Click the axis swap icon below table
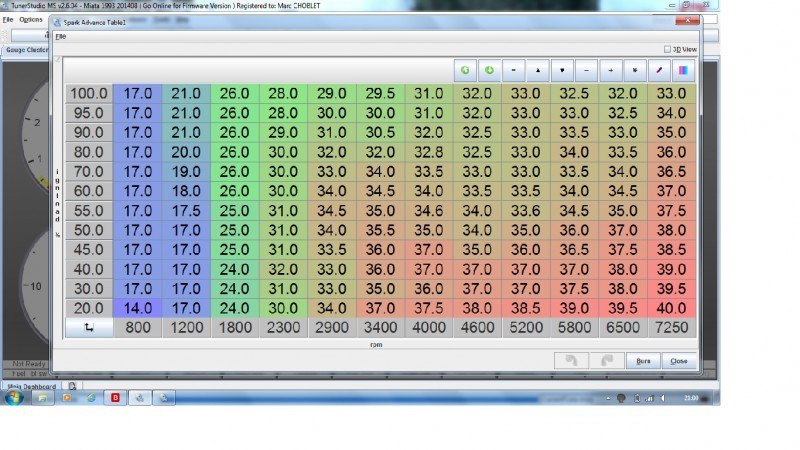This screenshot has width=800, height=450. (x=89, y=328)
